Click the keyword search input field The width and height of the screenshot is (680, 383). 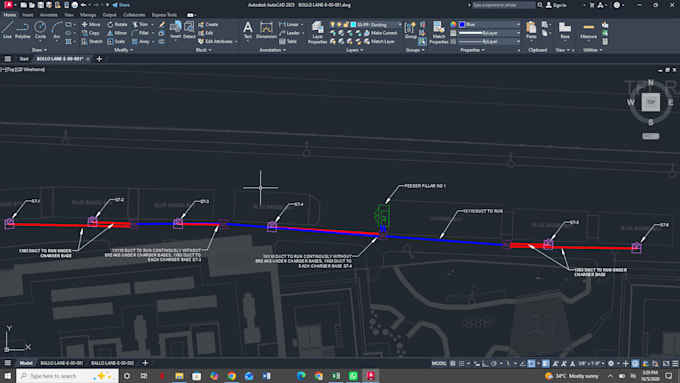click(x=503, y=5)
